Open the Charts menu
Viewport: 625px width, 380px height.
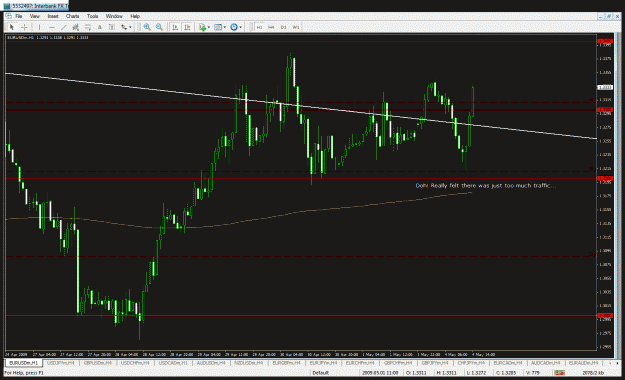[x=73, y=16]
